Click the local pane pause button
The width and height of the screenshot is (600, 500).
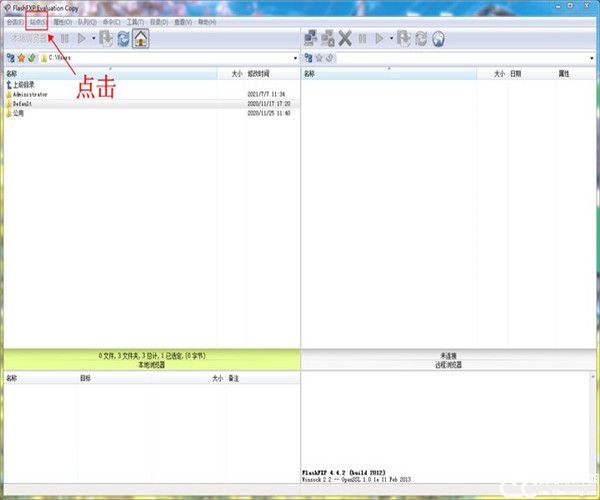coord(65,39)
